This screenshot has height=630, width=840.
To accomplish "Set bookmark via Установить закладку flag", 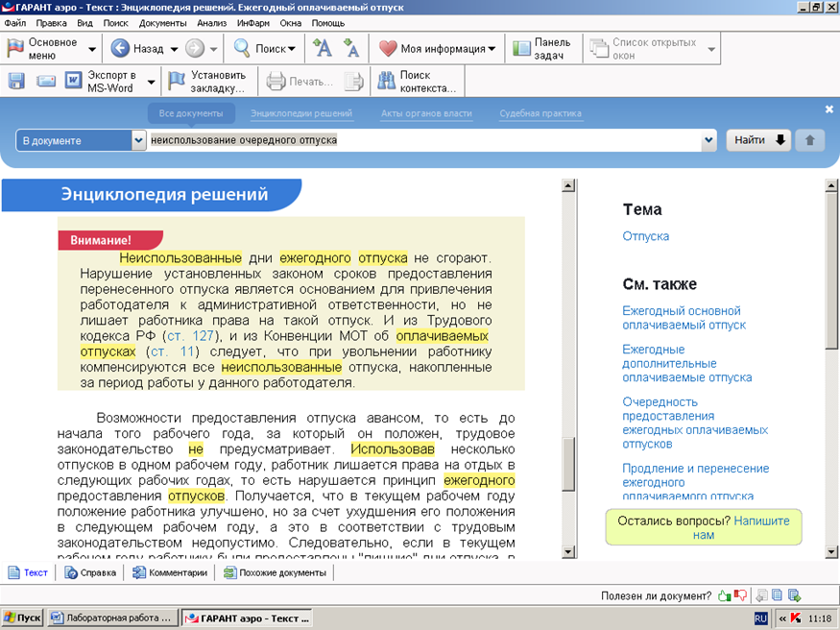I will [x=206, y=81].
